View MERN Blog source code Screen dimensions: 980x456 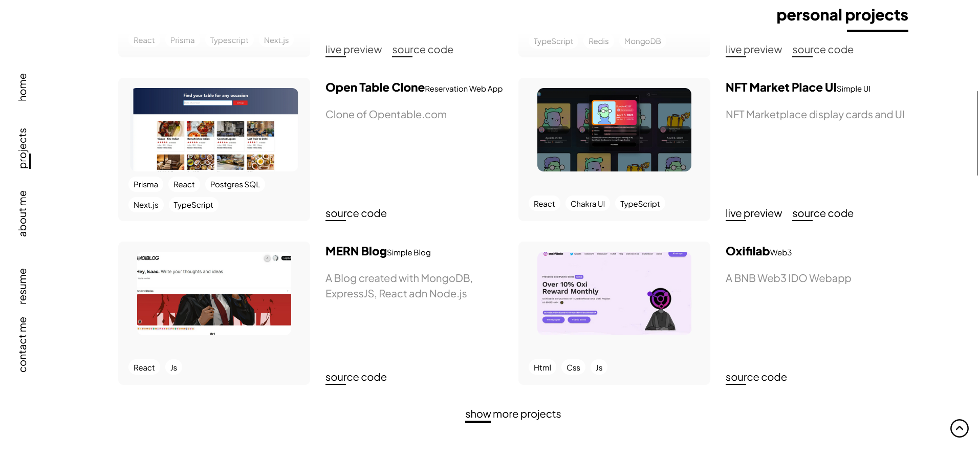[356, 378]
